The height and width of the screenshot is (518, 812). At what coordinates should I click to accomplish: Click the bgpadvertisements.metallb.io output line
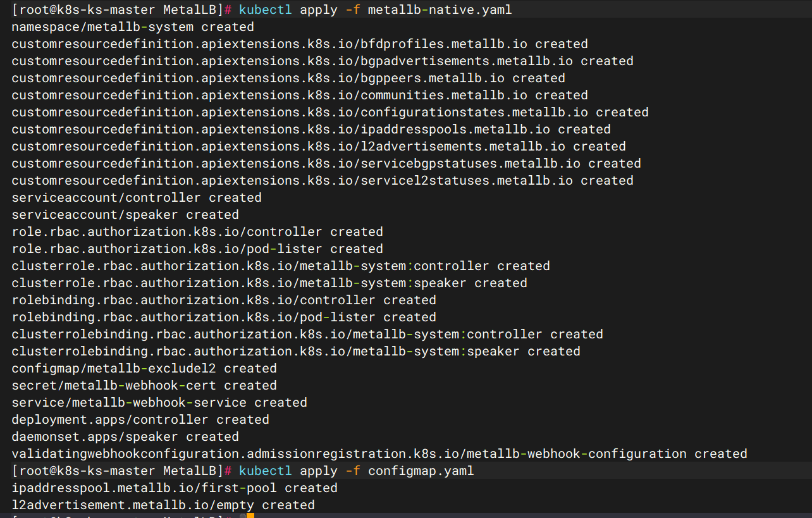(323, 61)
